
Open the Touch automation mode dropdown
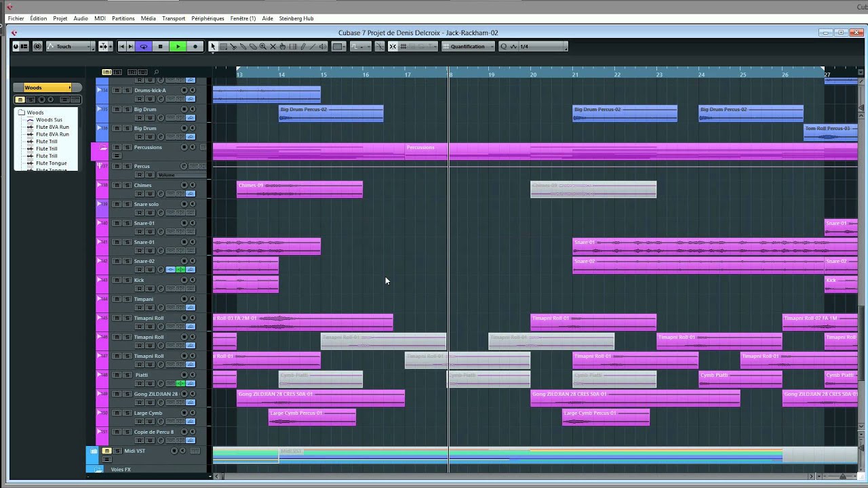tap(71, 47)
